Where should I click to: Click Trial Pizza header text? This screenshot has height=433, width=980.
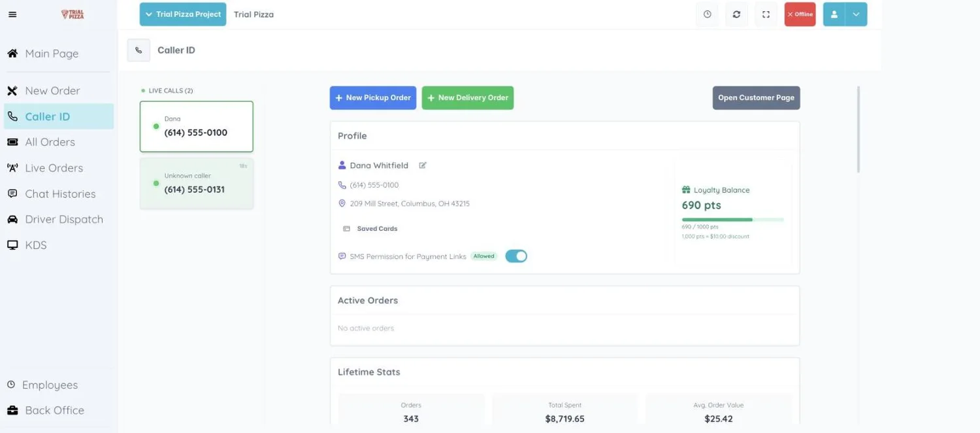click(x=253, y=14)
